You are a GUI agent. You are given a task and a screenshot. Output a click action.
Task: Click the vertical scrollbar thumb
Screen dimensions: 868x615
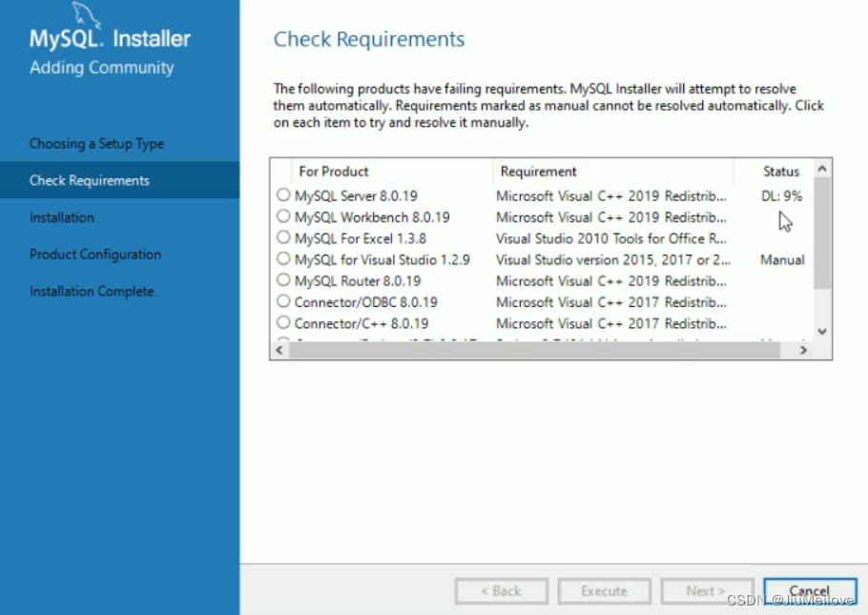822,233
